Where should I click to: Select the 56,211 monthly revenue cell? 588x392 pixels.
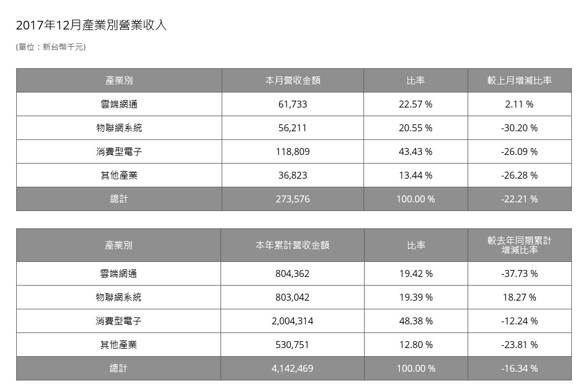point(292,128)
